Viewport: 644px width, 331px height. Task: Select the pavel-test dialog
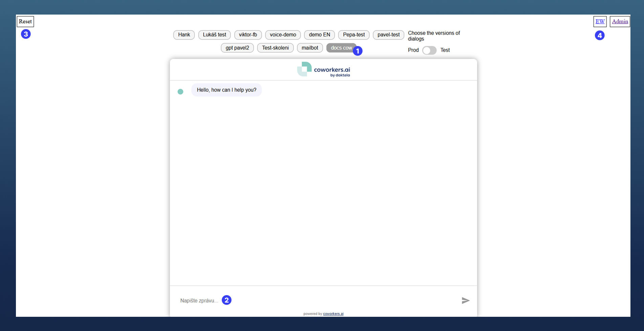(x=388, y=35)
